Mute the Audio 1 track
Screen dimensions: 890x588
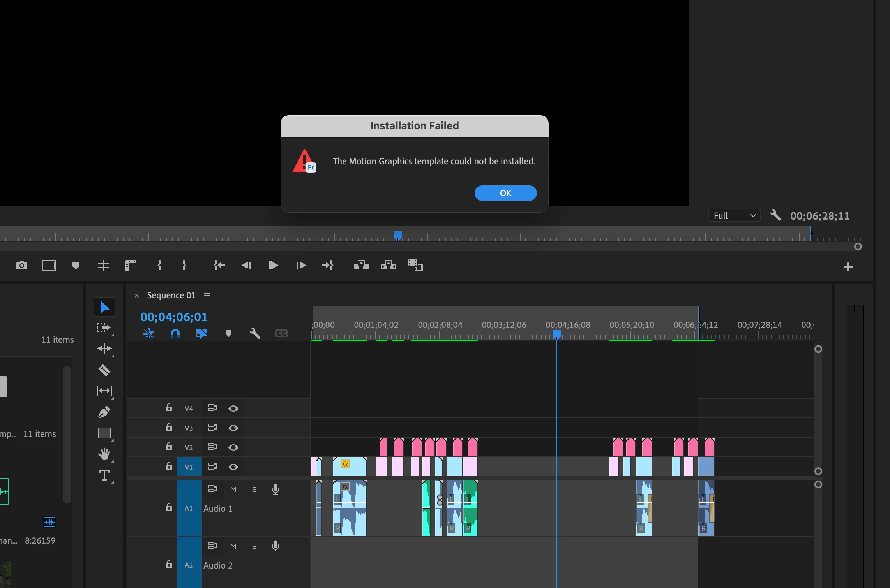point(233,489)
